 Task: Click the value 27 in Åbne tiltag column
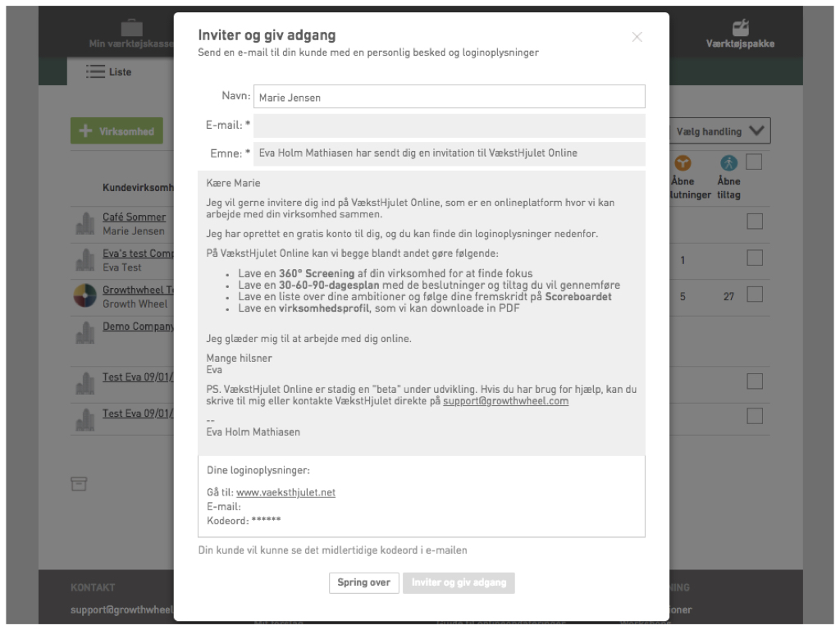click(728, 296)
